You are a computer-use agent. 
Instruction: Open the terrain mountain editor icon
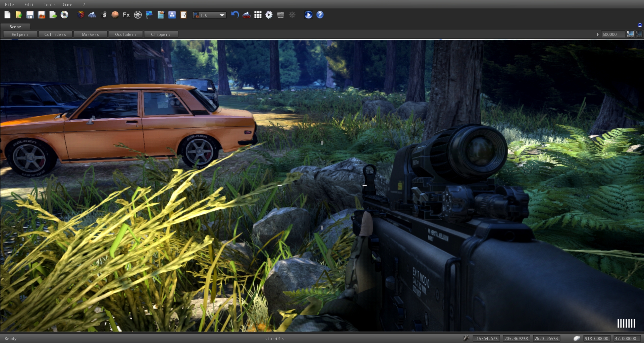point(92,15)
